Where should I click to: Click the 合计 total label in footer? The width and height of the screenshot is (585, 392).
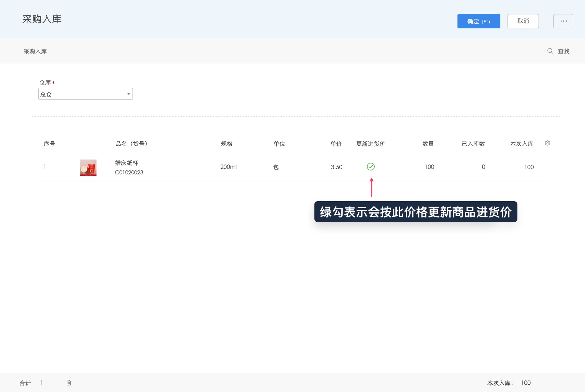[x=25, y=383]
